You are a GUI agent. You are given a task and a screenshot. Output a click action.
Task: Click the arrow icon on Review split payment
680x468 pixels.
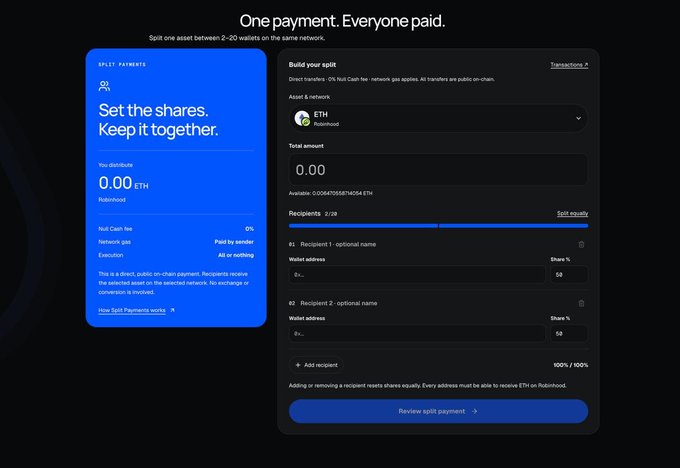(x=474, y=411)
